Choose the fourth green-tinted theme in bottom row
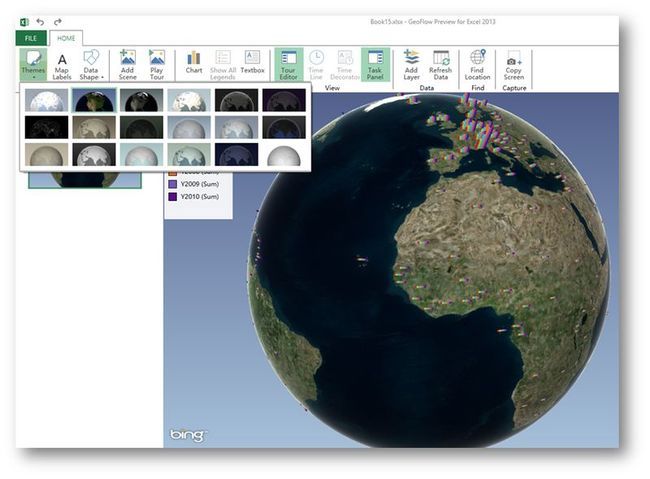This screenshot has width=650, height=479. click(x=189, y=154)
